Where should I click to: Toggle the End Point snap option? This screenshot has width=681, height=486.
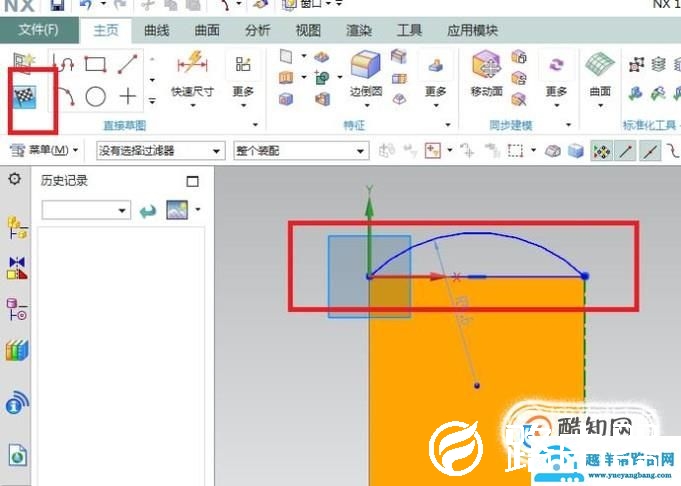click(625, 151)
